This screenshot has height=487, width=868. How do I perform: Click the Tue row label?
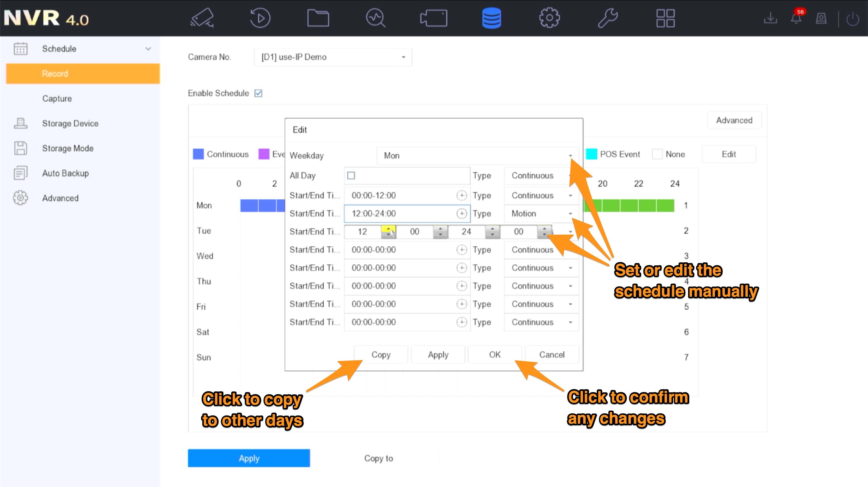[x=204, y=231]
